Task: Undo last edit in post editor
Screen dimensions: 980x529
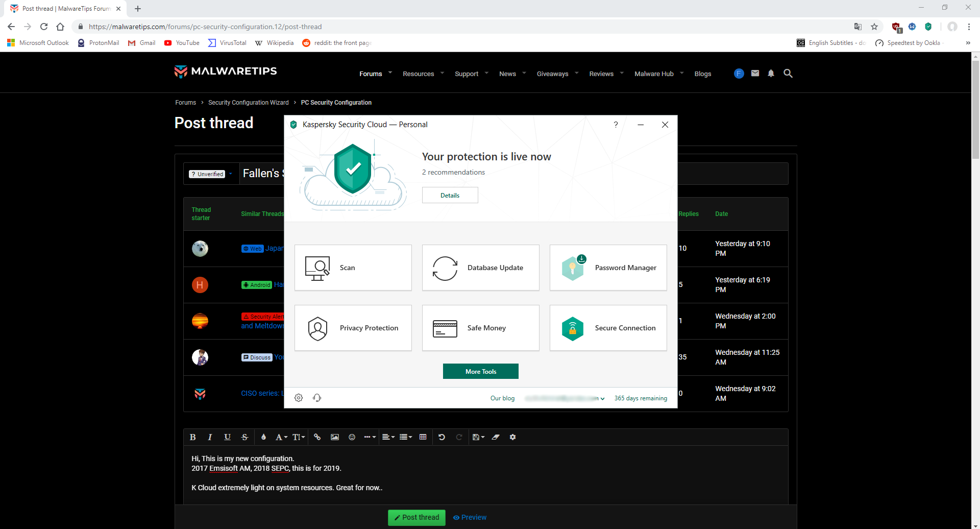Action: pos(442,437)
